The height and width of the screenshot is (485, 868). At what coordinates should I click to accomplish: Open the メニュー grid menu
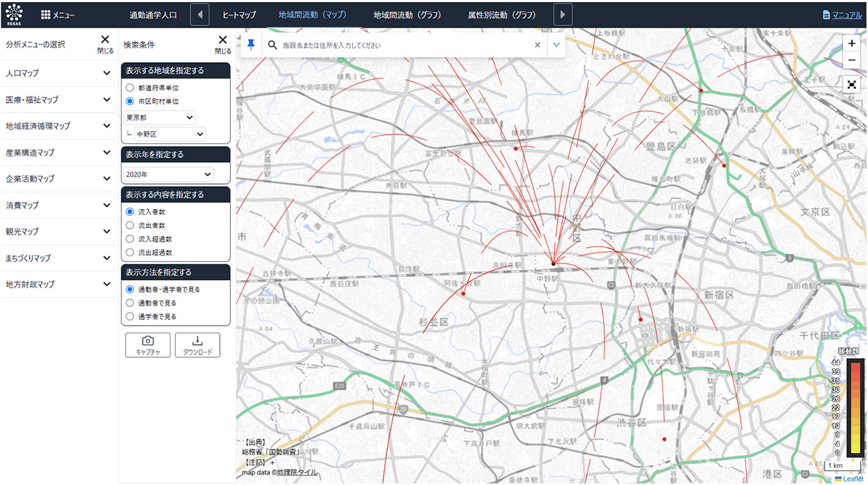tap(58, 14)
